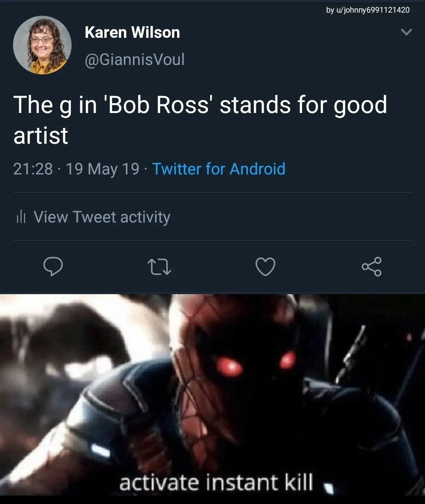Reply to Karen Wilson's tweet
This screenshot has height=504, width=425.
(x=53, y=267)
